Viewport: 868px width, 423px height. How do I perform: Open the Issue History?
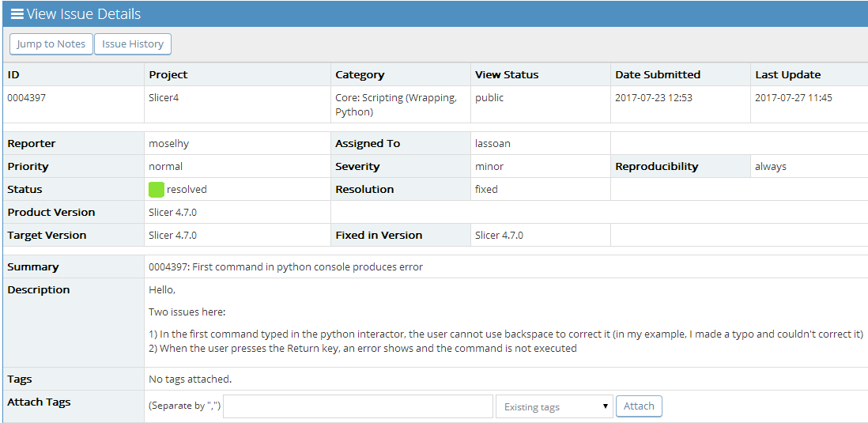(133, 44)
